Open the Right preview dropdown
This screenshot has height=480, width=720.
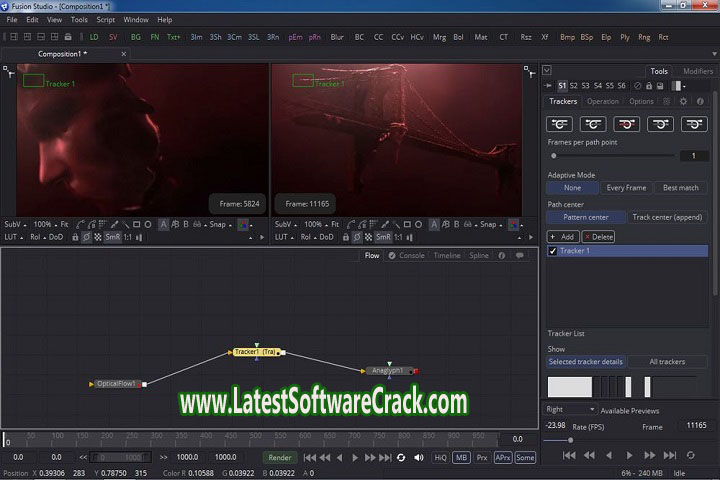(x=570, y=410)
